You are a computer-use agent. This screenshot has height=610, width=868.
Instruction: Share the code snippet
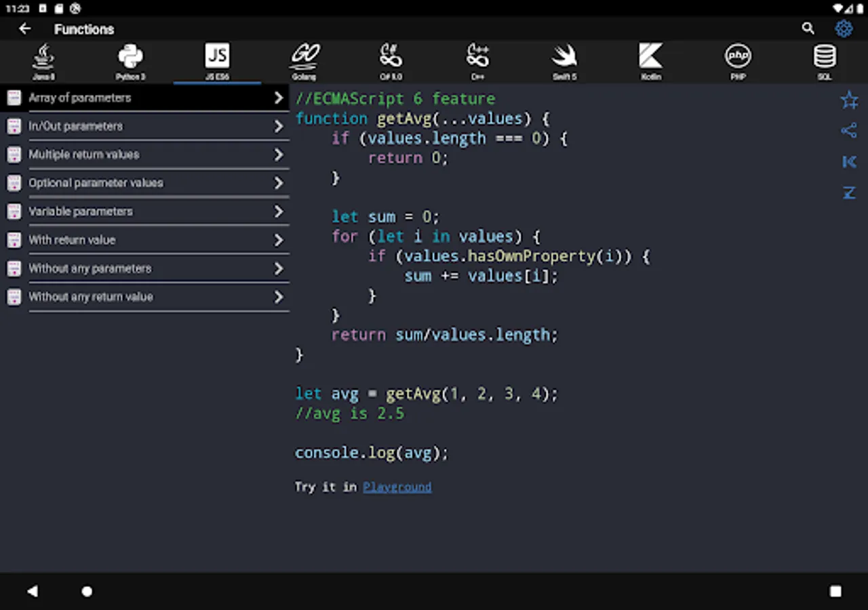[849, 131]
